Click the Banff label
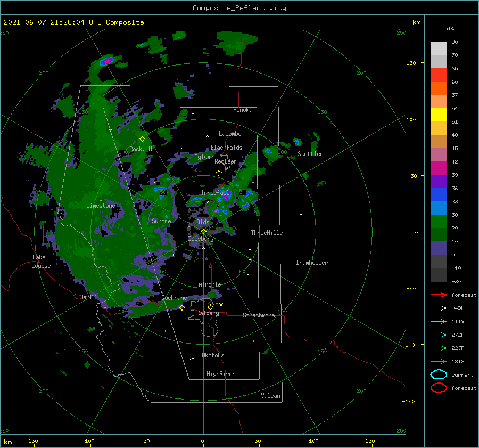The width and height of the screenshot is (479, 448). [x=88, y=297]
